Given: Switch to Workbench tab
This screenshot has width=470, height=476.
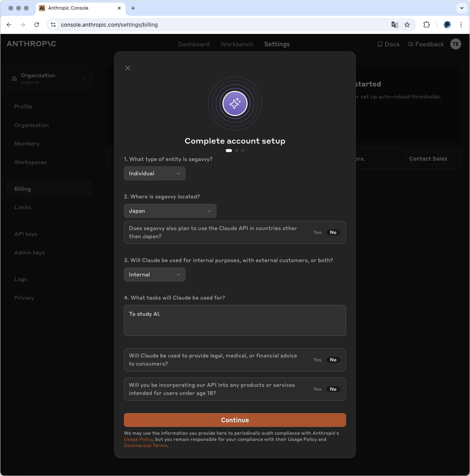Looking at the screenshot, I should [x=237, y=44].
